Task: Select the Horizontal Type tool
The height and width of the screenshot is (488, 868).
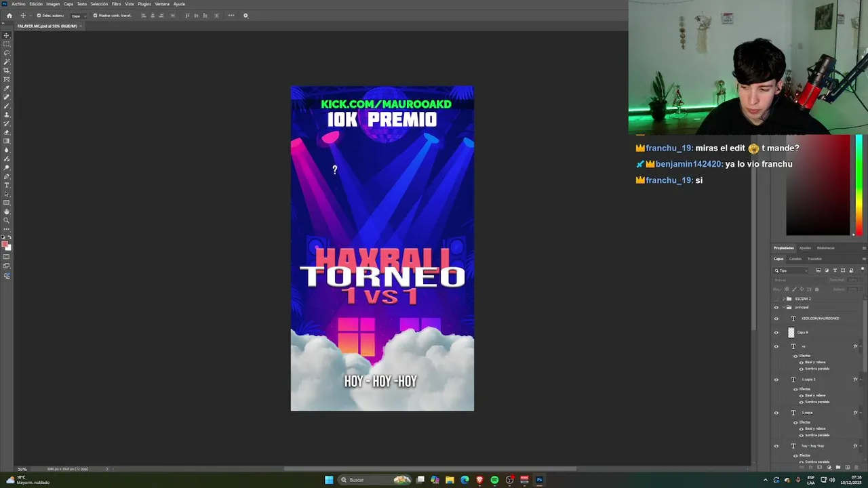Action: click(x=7, y=185)
